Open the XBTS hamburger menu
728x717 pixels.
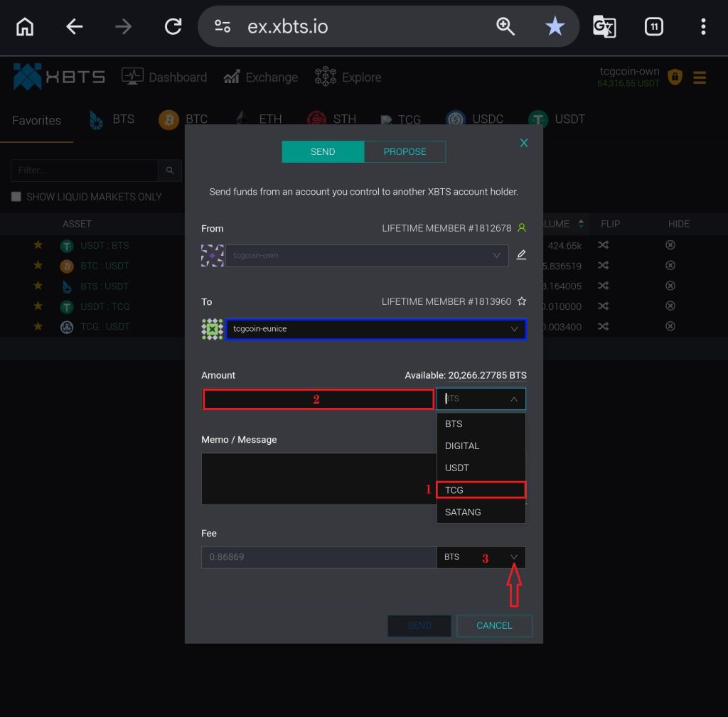tap(700, 77)
